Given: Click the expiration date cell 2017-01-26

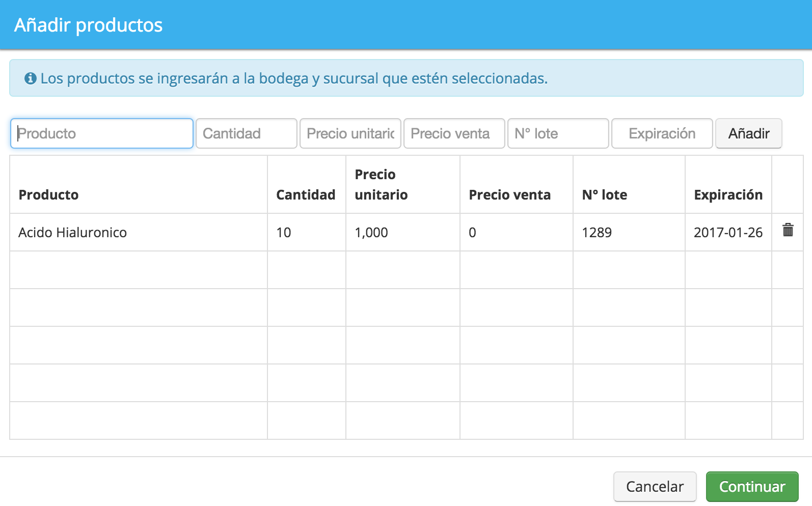Looking at the screenshot, I should 728,232.
